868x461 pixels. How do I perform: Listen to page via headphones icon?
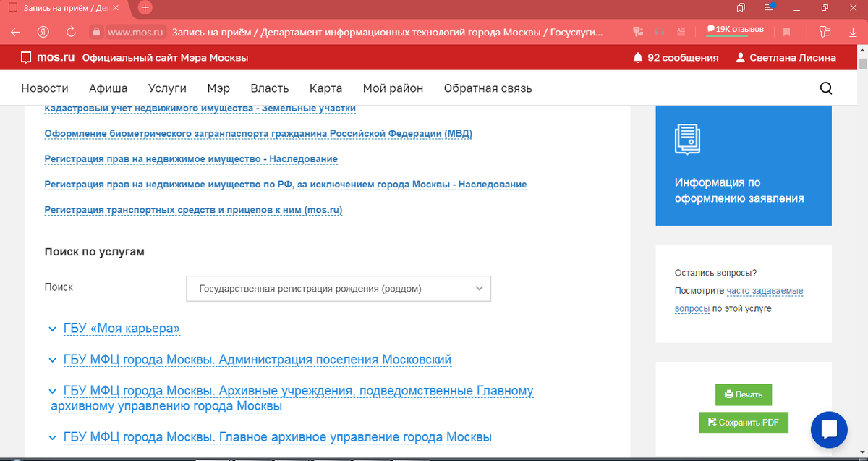click(659, 32)
